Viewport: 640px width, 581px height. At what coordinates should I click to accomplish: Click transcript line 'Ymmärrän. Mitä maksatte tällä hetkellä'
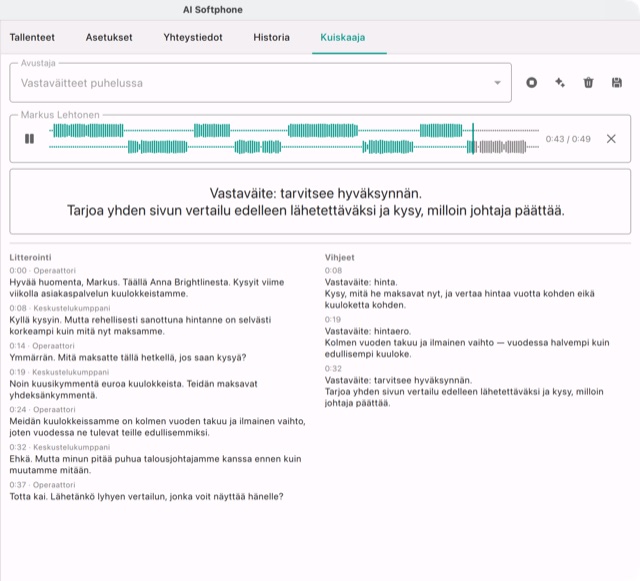coord(128,358)
